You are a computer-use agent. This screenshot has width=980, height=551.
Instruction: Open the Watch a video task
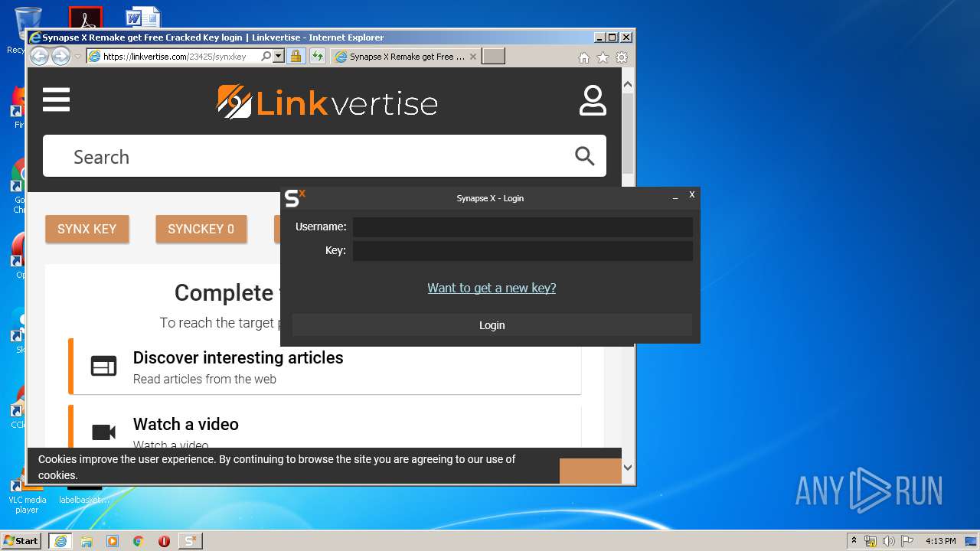click(x=325, y=426)
